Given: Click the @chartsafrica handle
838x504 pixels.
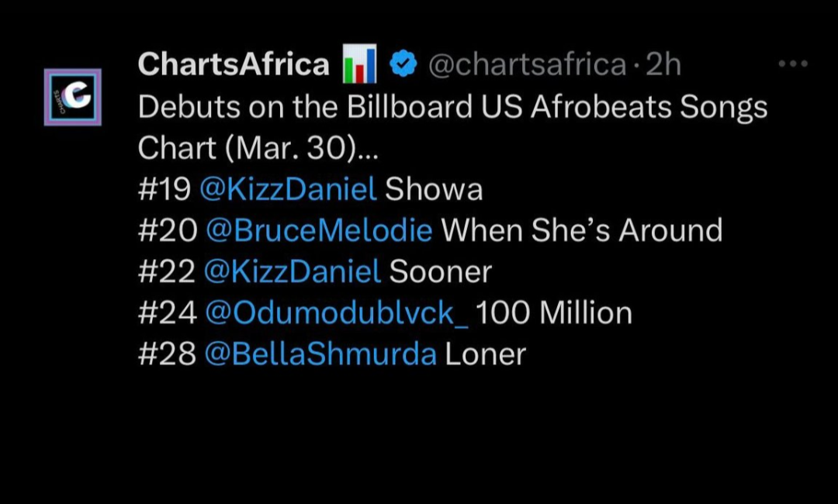Looking at the screenshot, I should coord(527,66).
